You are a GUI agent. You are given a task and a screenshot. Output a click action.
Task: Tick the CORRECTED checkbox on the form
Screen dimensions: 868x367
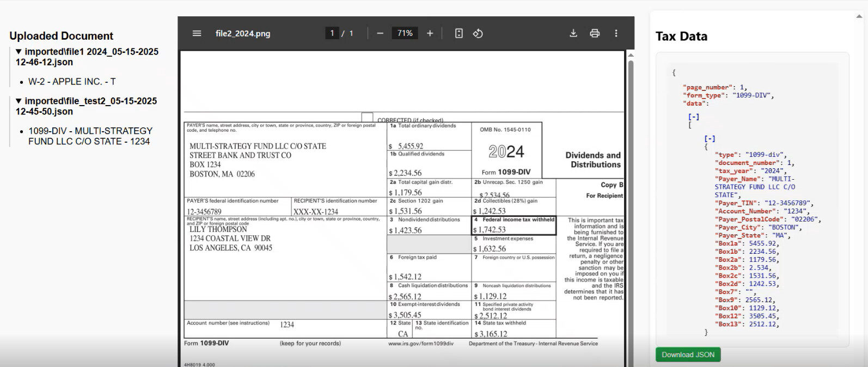coord(367,118)
